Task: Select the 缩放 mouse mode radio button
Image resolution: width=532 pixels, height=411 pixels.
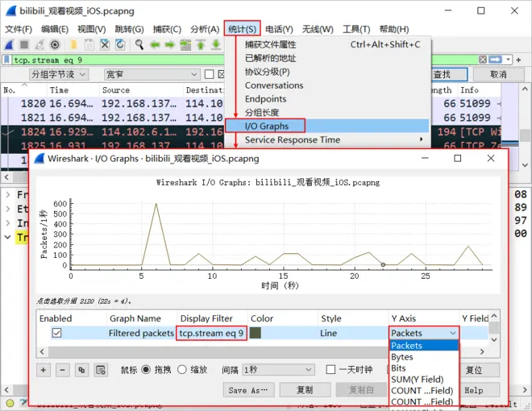Action: (182, 370)
